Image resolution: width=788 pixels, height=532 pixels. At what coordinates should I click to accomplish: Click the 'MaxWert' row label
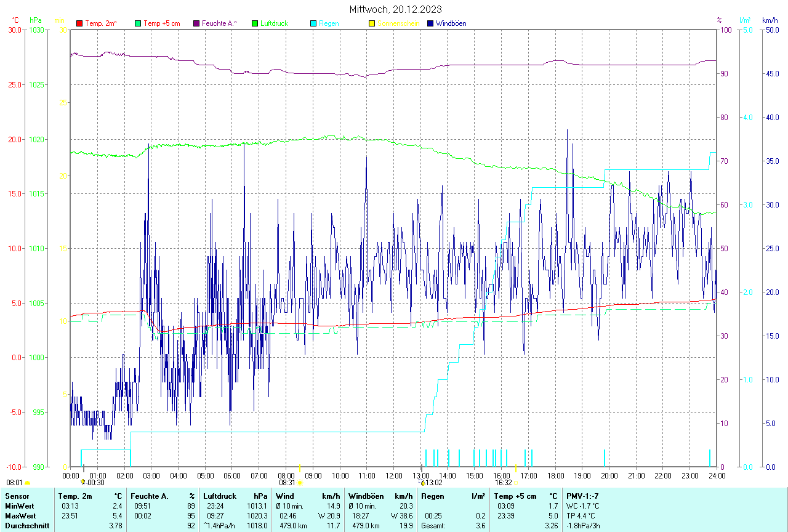(x=20, y=515)
